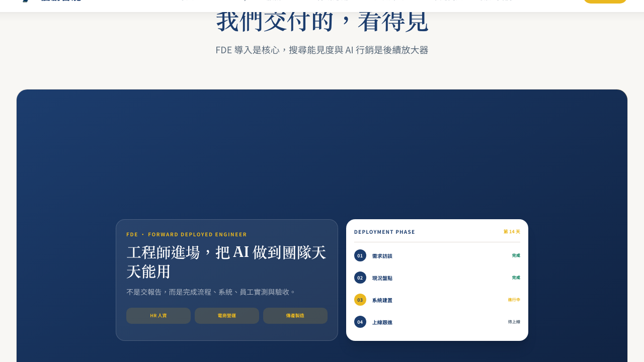Screen dimensions: 644x362
Task: Pick the 傳產製造 tag
Action: (295, 316)
